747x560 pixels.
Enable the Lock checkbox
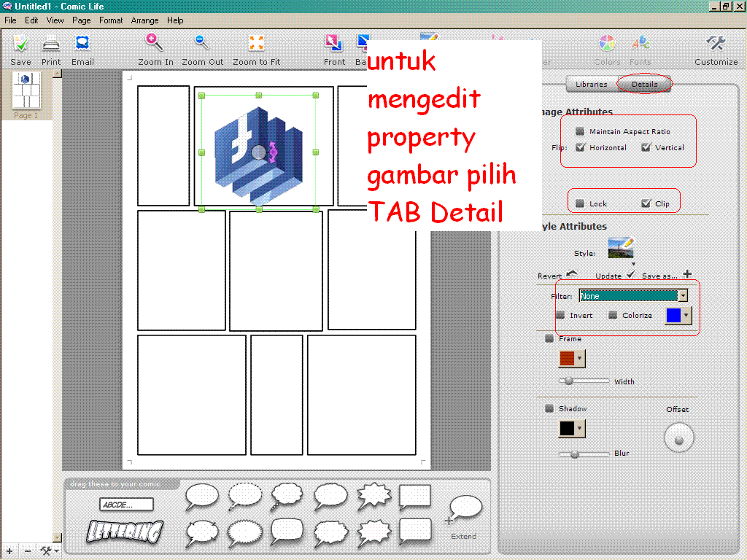(x=580, y=203)
